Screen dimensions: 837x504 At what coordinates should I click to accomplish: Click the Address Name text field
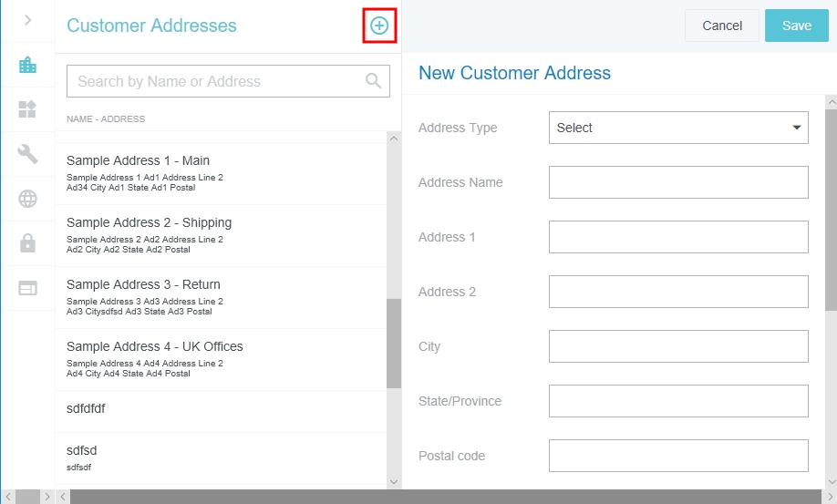pyautogui.click(x=678, y=182)
